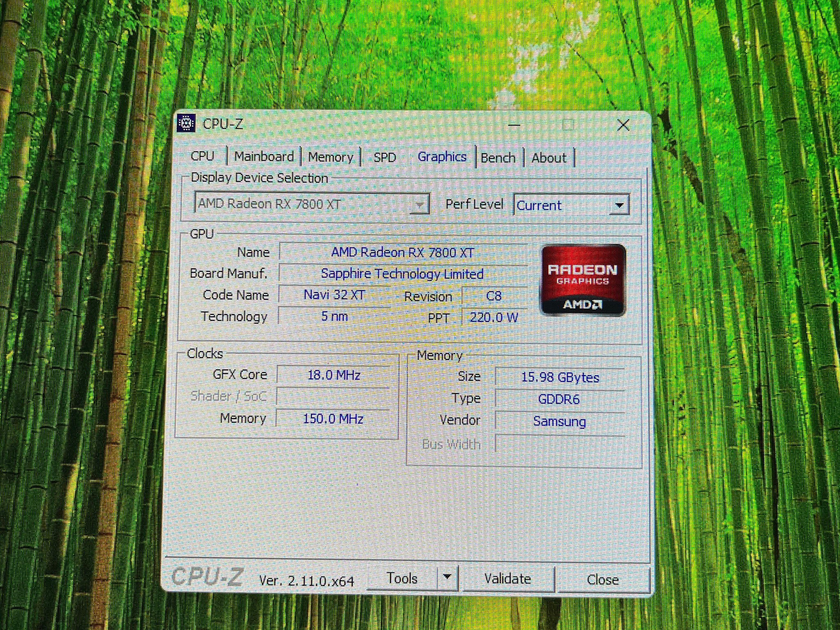Open the Tools dropdown arrow
Image resolution: width=840 pixels, height=630 pixels.
pyautogui.click(x=447, y=577)
